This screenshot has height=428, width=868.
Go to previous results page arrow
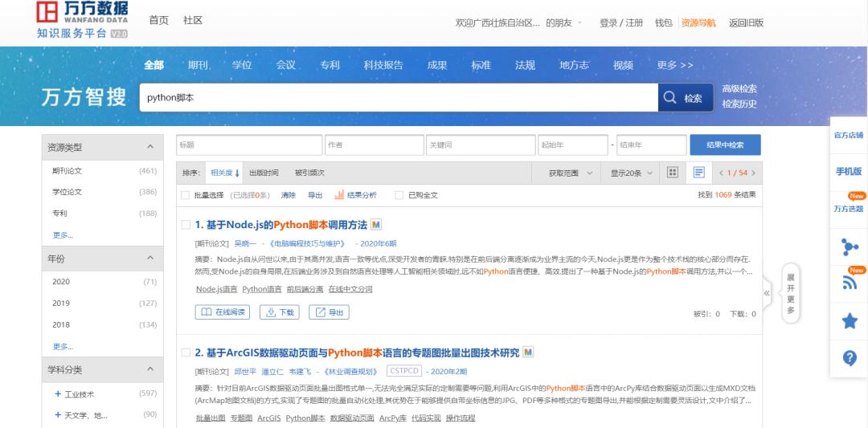tap(721, 173)
